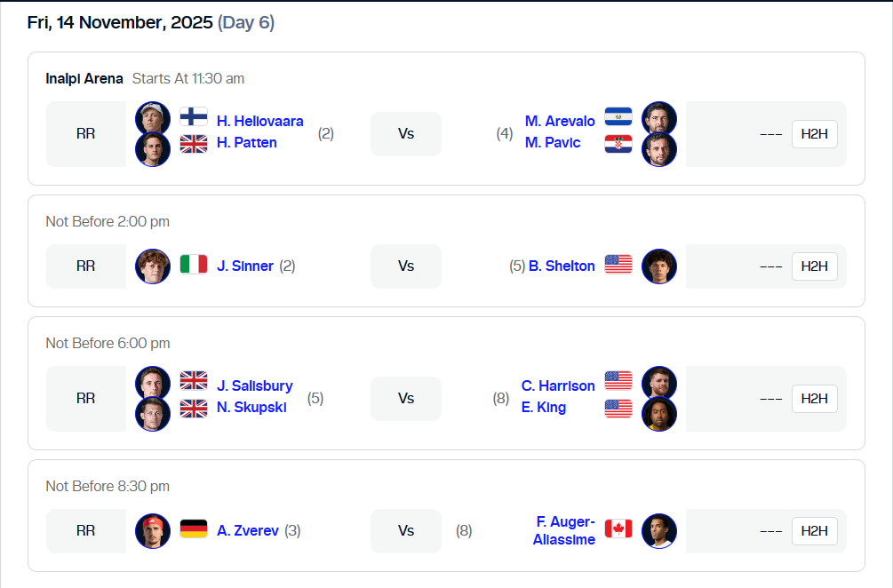Click the USA flag next to C. Harrison

pyautogui.click(x=618, y=382)
